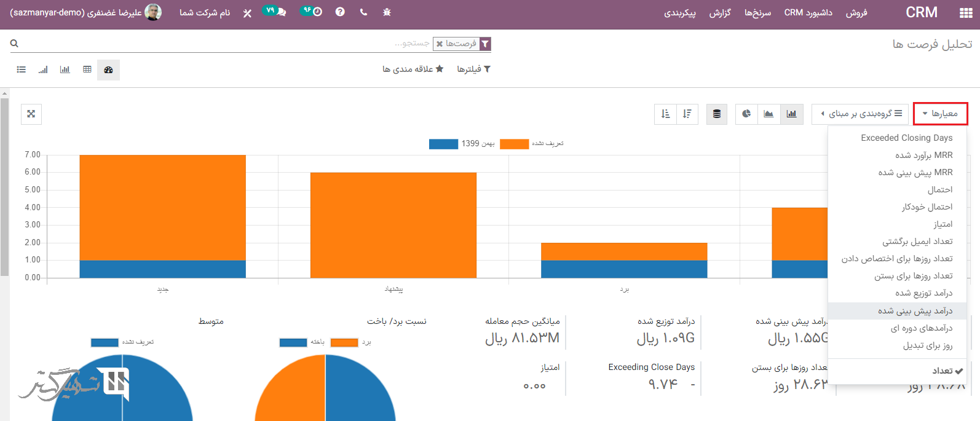Open گزارش menu

(x=720, y=12)
